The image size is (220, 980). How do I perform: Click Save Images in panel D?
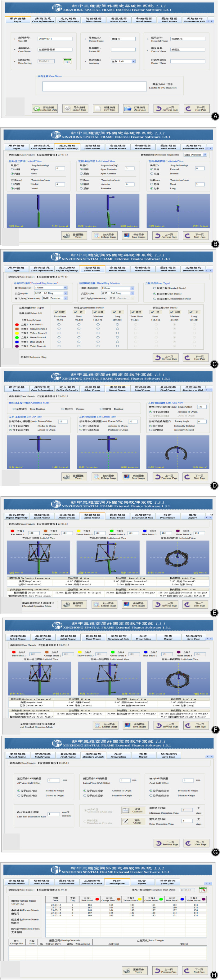[x=135, y=477]
